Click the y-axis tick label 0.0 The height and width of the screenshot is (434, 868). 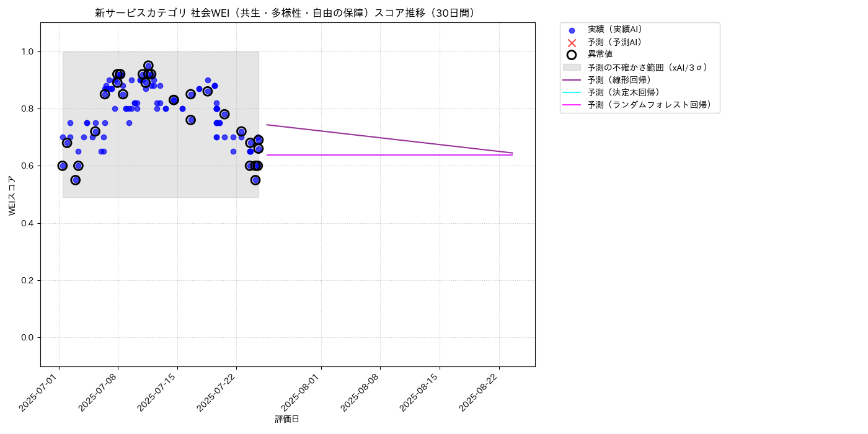point(29,337)
